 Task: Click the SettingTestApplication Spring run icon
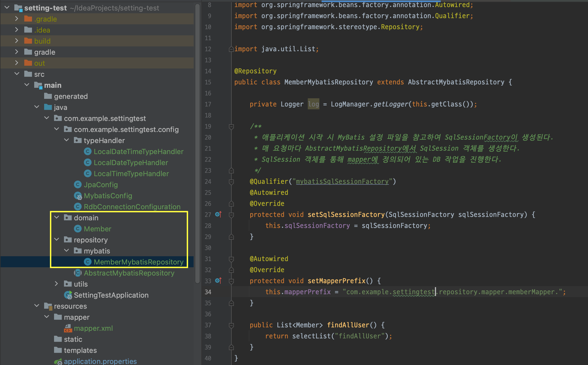pyautogui.click(x=68, y=295)
